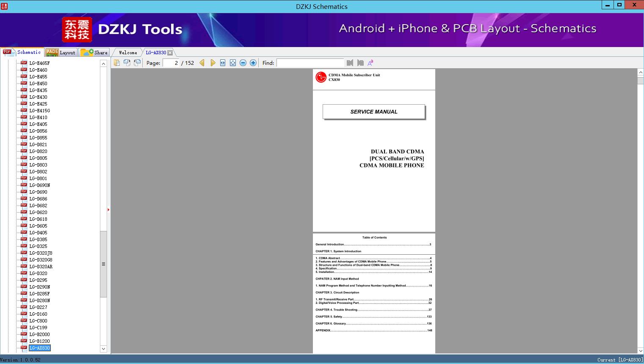Viewport: 644px width, 364px height.
Task: Click the middle rotate-pages toolbar icon
Action: point(127,63)
